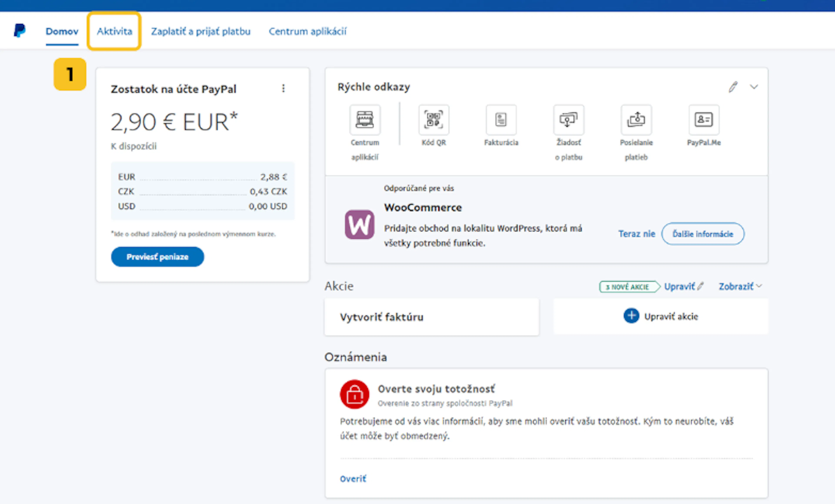The width and height of the screenshot is (835, 504).
Task: Open the Fakturácia quick link icon
Action: pos(501,120)
